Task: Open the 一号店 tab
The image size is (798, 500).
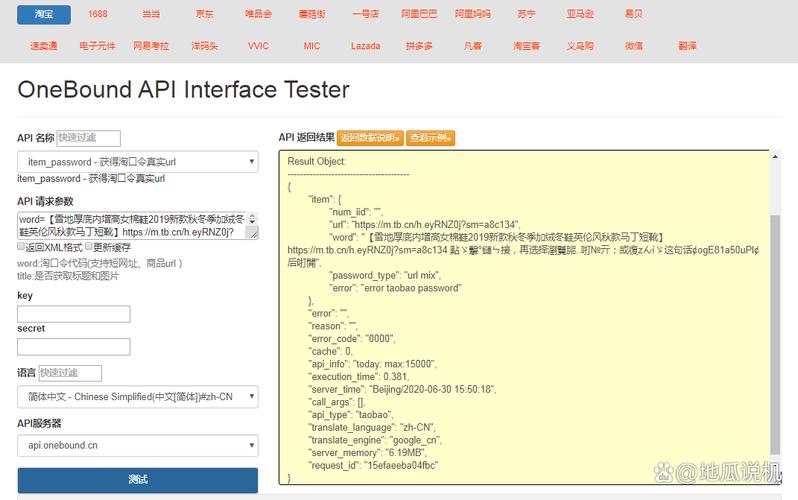Action: (365, 14)
